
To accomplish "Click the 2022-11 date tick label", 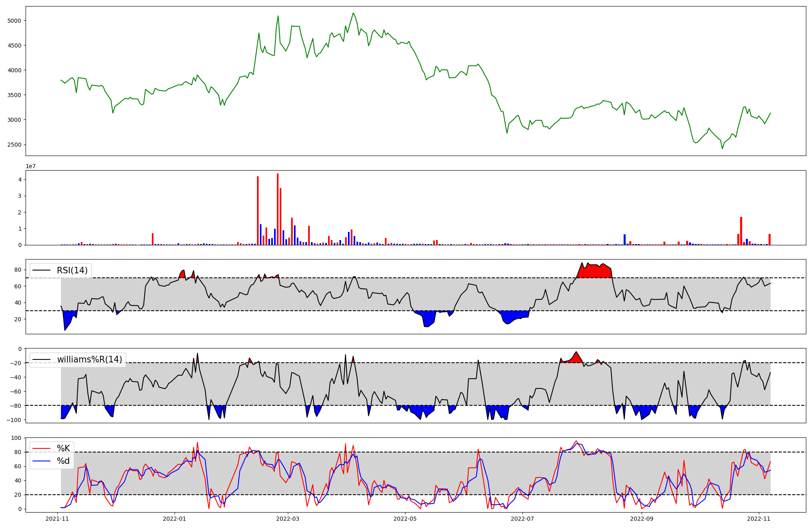I will [x=759, y=519].
